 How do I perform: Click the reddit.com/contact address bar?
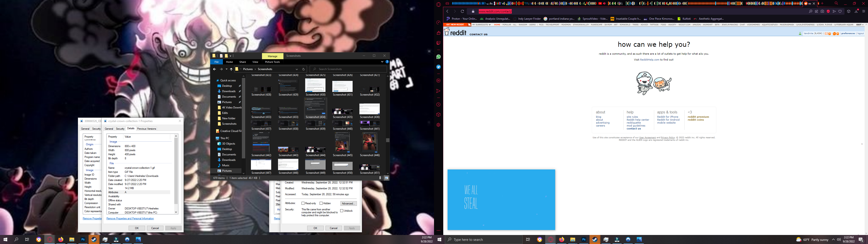tap(640, 12)
